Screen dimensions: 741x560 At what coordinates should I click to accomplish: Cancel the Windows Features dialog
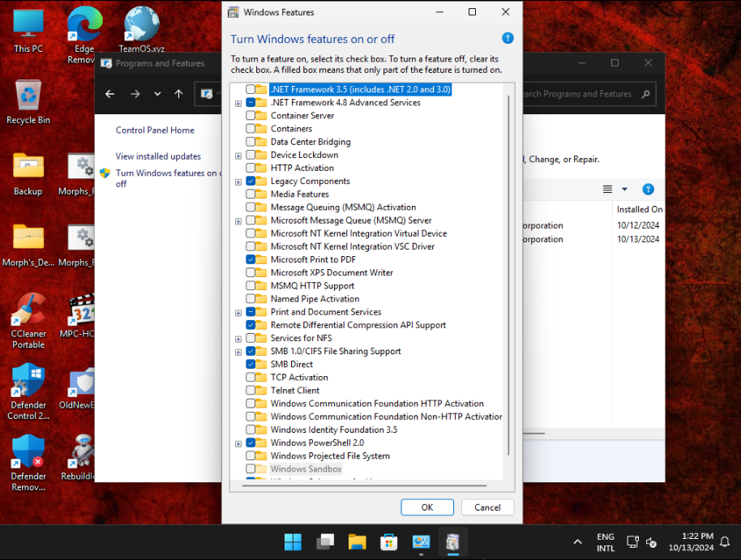[x=487, y=507]
